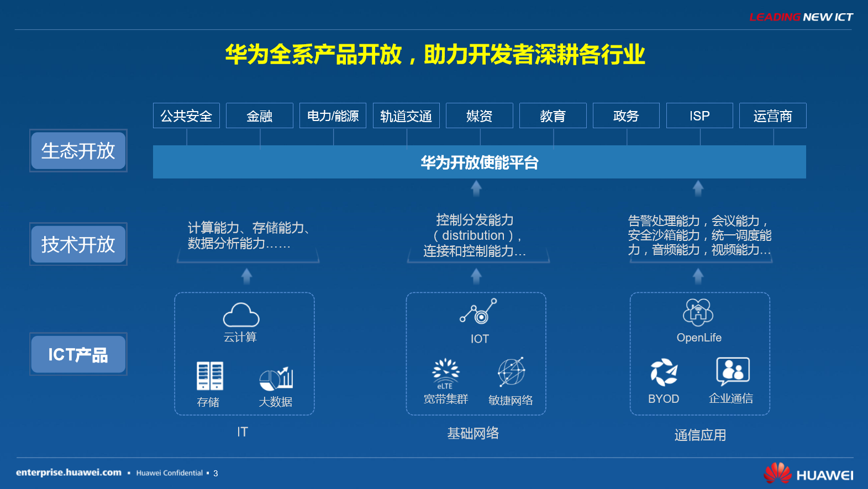The width and height of the screenshot is (868, 489).
Task: Click the 通信应用 group label
Action: [x=700, y=435]
